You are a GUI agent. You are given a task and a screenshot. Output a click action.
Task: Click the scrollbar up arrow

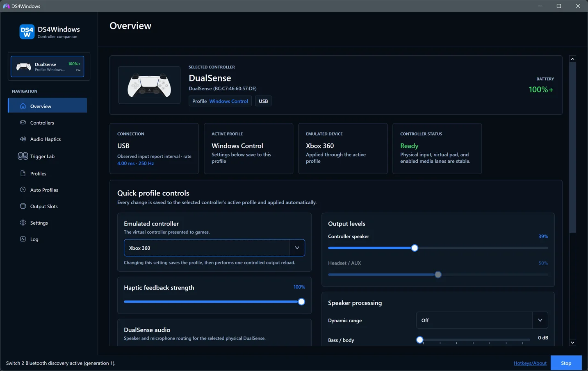573,59
